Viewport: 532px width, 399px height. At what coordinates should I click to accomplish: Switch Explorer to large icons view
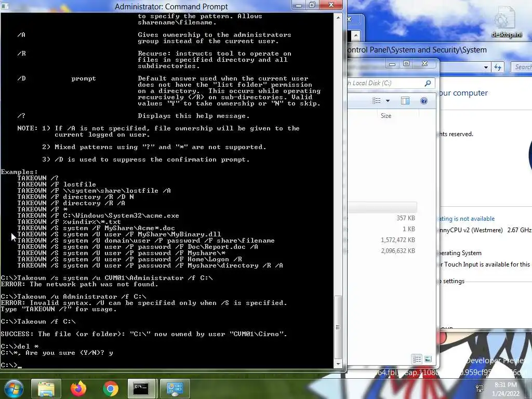428,359
